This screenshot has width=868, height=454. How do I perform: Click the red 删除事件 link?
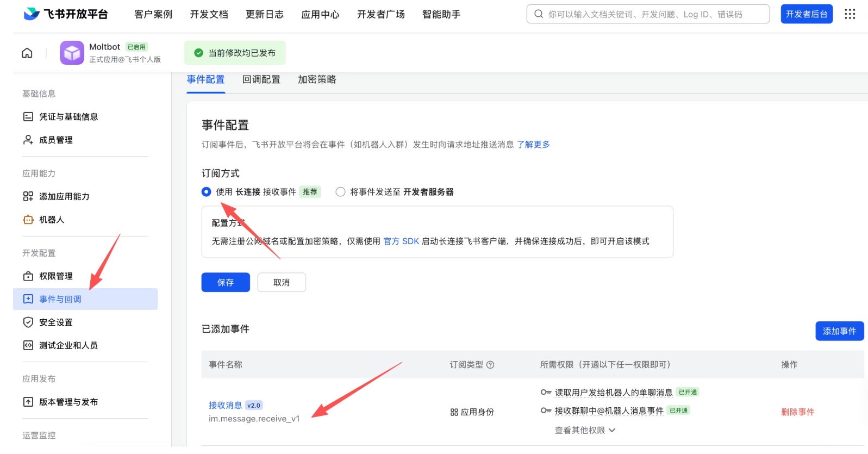[797, 412]
